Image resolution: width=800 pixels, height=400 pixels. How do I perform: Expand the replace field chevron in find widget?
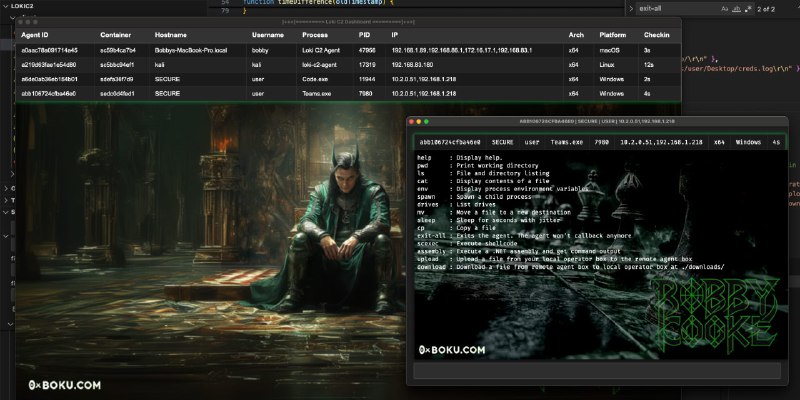click(631, 9)
